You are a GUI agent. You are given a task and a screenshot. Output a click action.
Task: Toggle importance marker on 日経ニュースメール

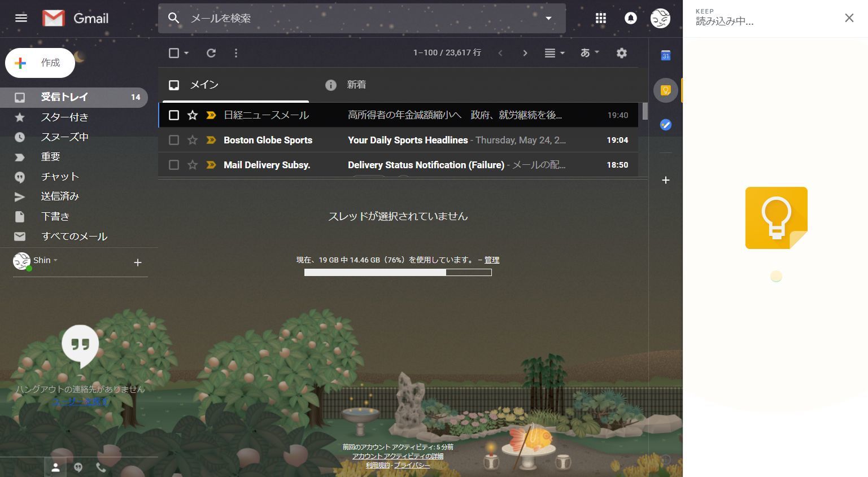coord(211,115)
